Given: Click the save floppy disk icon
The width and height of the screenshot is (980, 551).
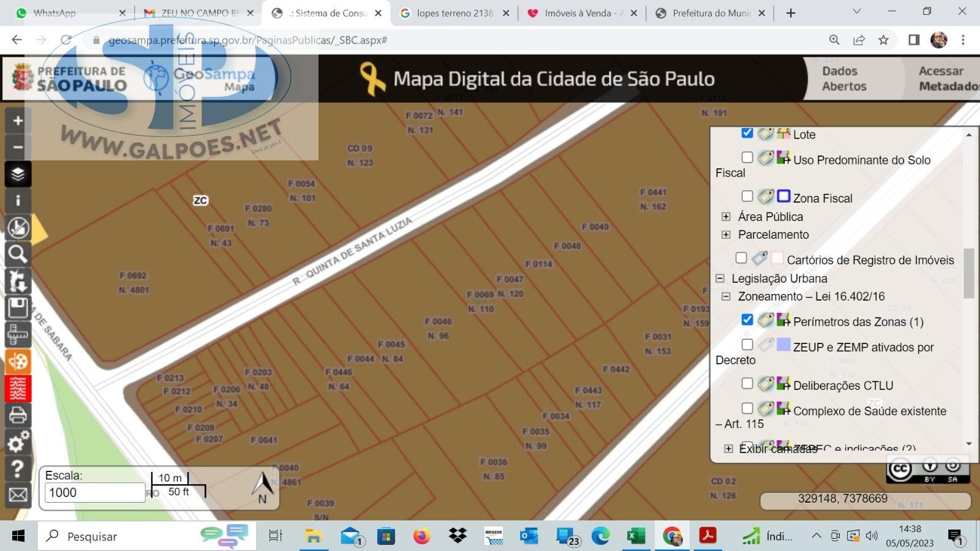Looking at the screenshot, I should (18, 308).
